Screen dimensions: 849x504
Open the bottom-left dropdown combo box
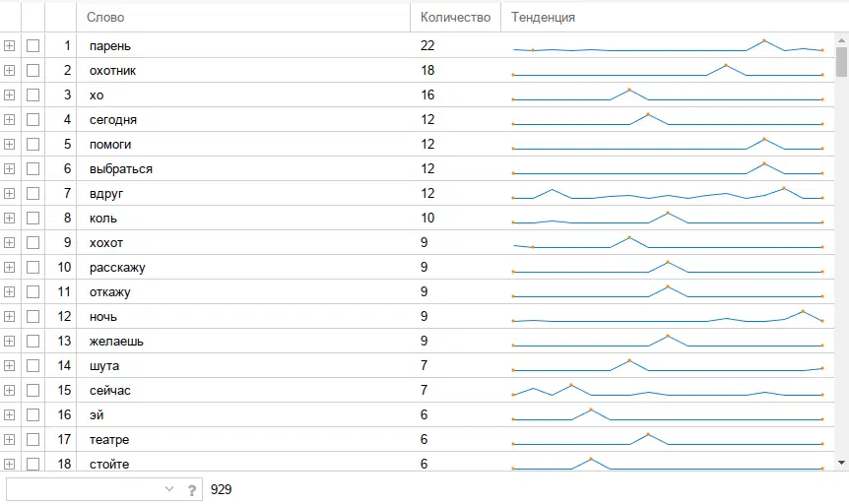click(168, 489)
